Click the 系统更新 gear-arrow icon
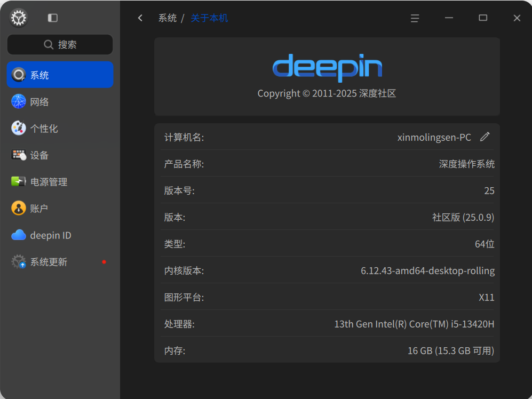The height and width of the screenshot is (399, 532). (x=18, y=261)
